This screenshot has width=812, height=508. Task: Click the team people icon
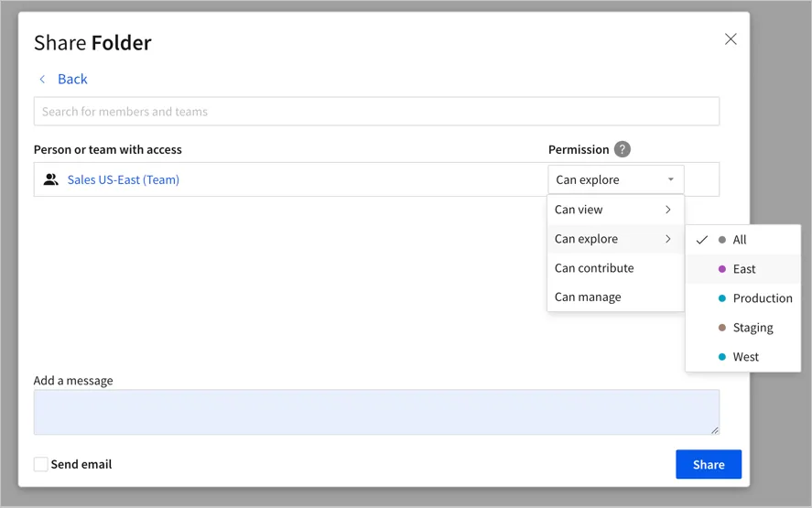pos(50,179)
